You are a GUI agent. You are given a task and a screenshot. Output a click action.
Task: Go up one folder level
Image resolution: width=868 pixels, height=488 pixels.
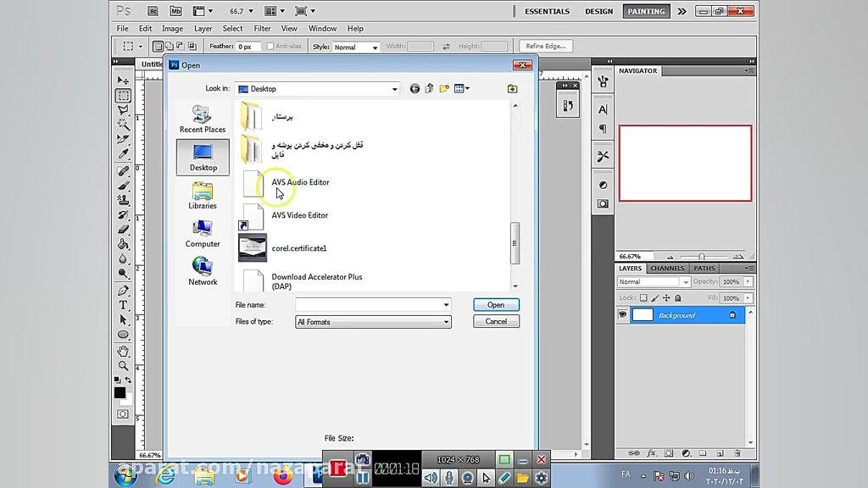(x=429, y=88)
